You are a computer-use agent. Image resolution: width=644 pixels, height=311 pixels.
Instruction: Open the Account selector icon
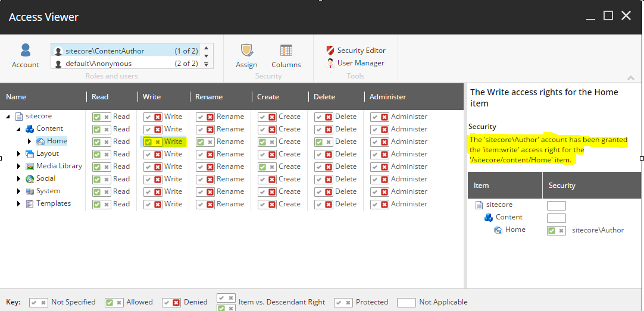point(26,50)
